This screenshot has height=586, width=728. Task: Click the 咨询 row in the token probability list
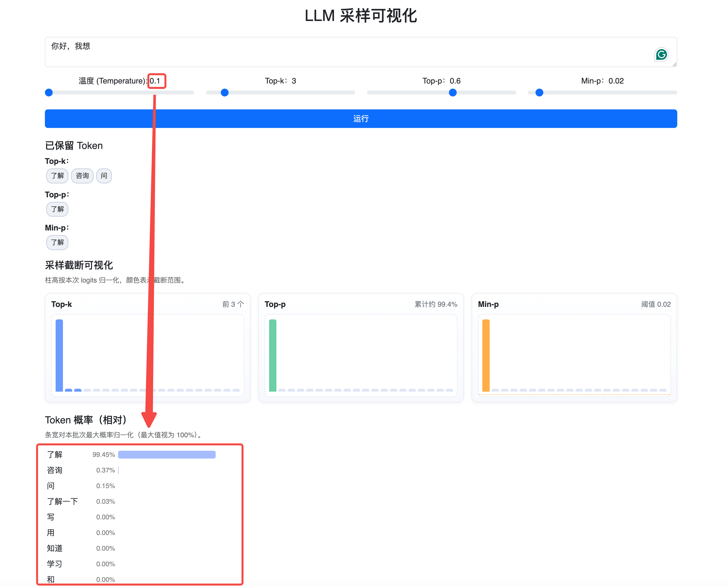(x=55, y=470)
